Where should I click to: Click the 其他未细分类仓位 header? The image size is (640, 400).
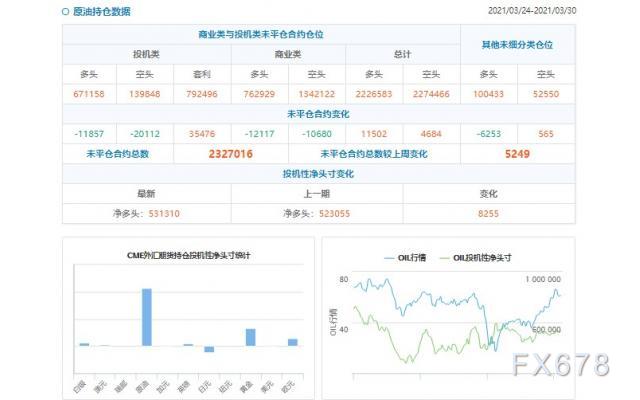tap(517, 44)
